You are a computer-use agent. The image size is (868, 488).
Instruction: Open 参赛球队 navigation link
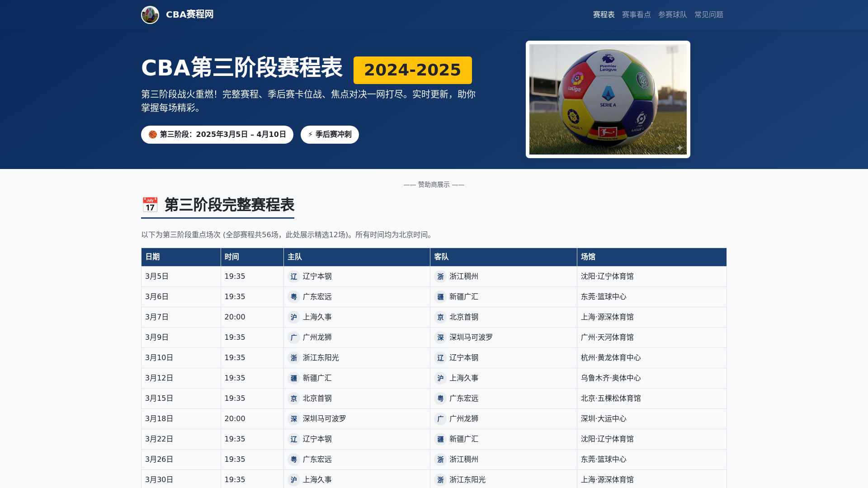click(x=672, y=15)
